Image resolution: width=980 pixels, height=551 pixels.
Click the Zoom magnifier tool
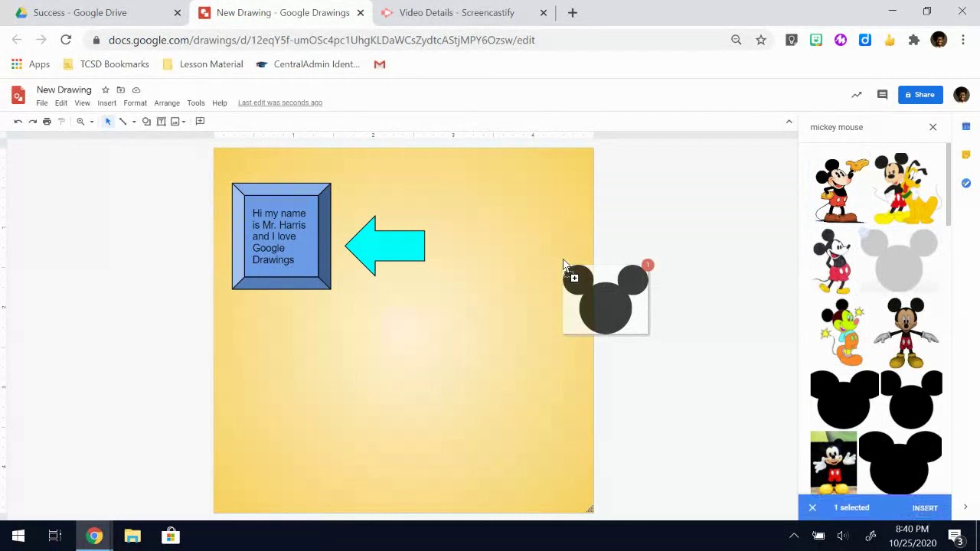(x=80, y=122)
